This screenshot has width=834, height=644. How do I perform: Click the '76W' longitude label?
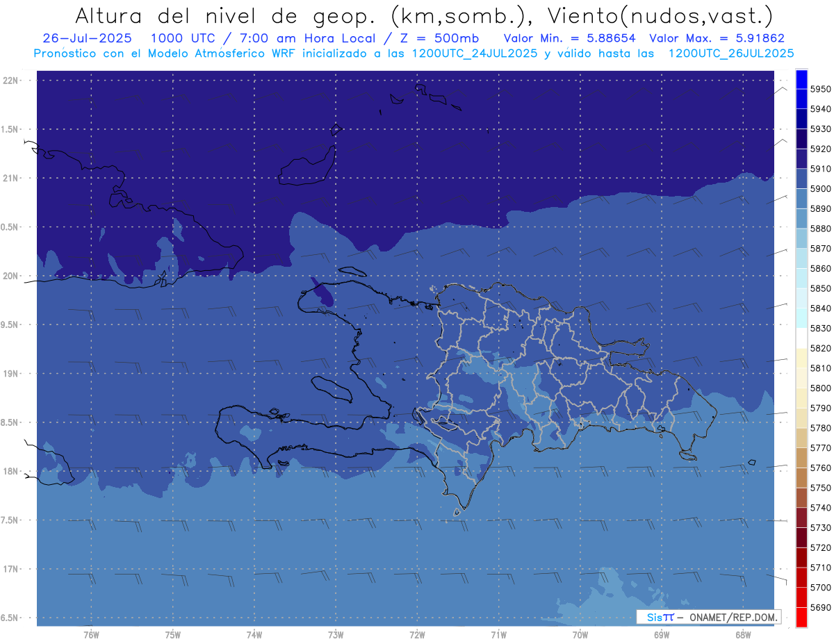click(x=91, y=634)
